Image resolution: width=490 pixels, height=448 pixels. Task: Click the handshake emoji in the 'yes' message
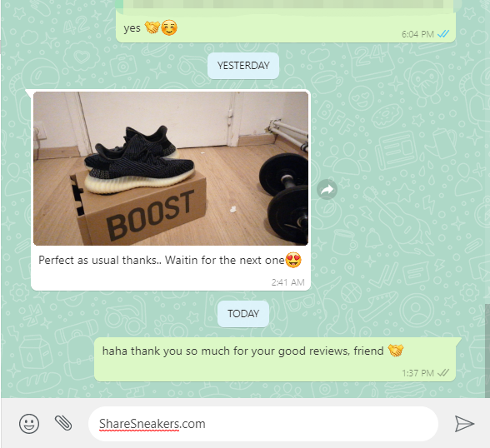coord(152,27)
